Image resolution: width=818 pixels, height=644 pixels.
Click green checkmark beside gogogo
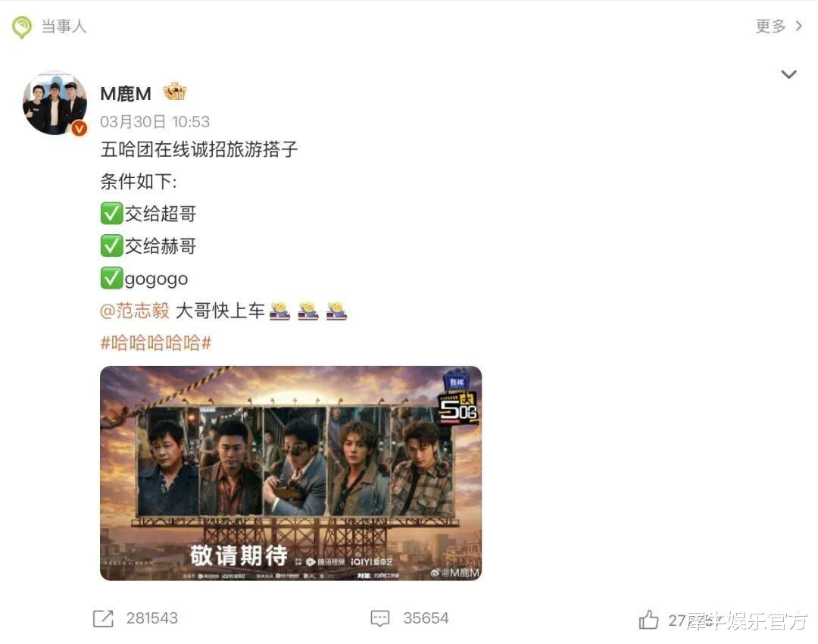[x=111, y=278]
